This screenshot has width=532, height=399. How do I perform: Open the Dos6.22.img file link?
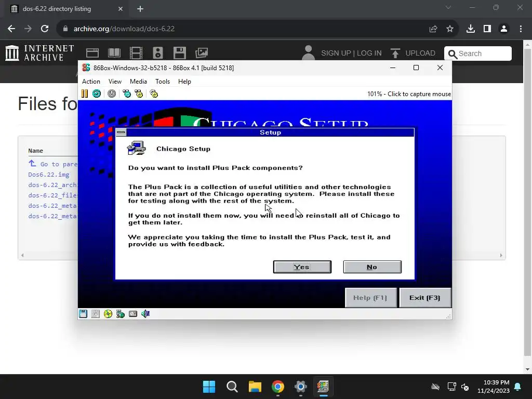tap(48, 175)
